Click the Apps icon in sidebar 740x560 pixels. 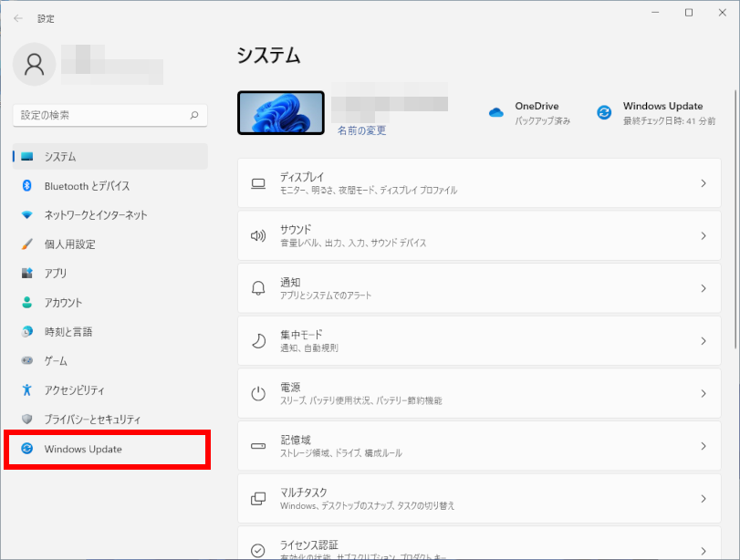26,274
